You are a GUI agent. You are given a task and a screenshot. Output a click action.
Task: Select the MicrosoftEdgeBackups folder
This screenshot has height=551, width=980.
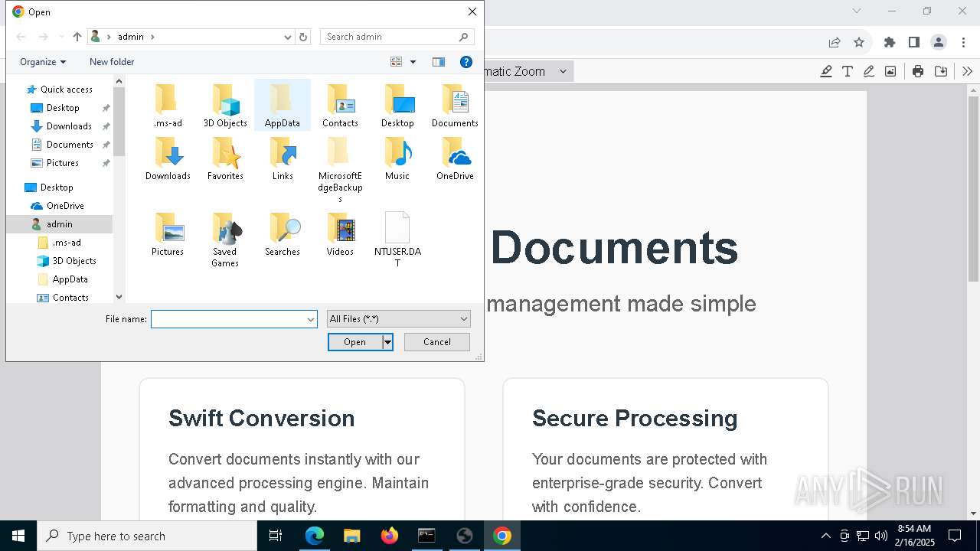point(340,170)
